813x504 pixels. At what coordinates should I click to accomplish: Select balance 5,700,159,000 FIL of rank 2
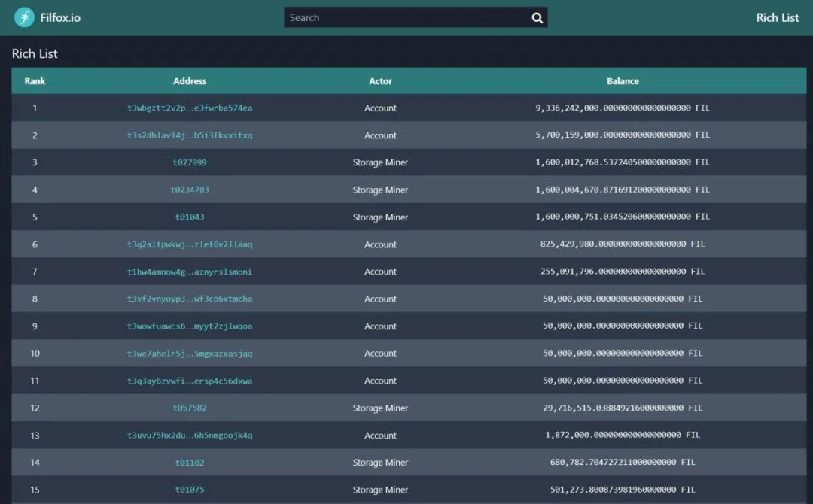(623, 135)
